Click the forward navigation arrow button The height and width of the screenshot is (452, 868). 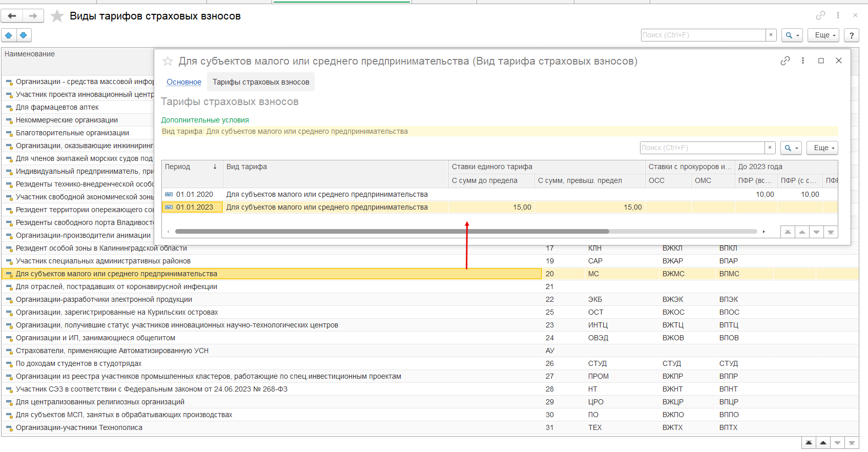pos(33,16)
